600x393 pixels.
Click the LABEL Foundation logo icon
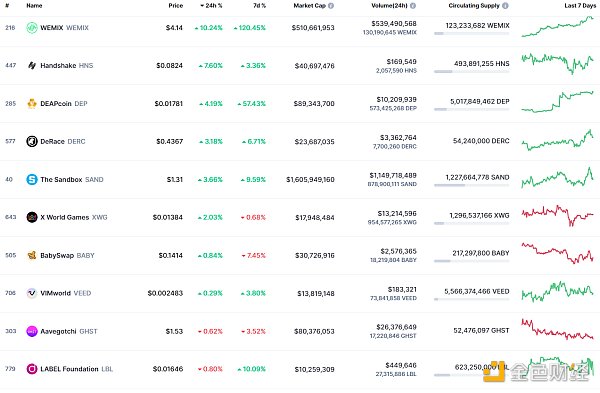click(32, 369)
